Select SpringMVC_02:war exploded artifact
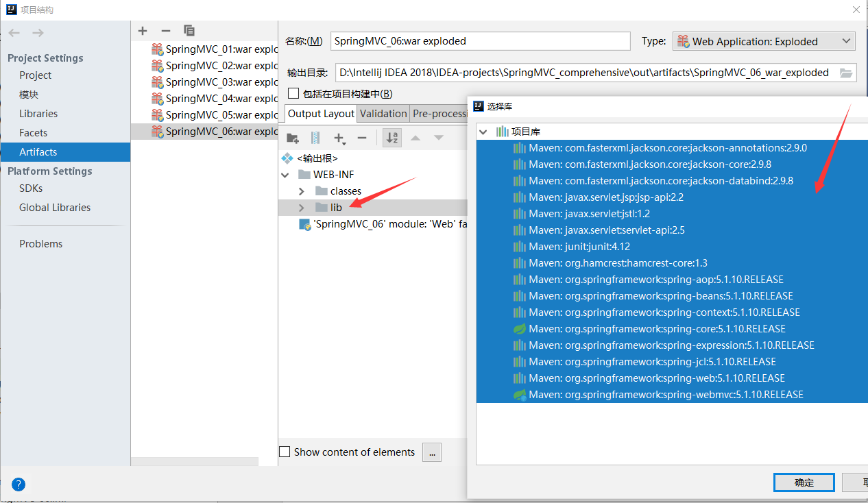This screenshot has width=868, height=503. 204,66
